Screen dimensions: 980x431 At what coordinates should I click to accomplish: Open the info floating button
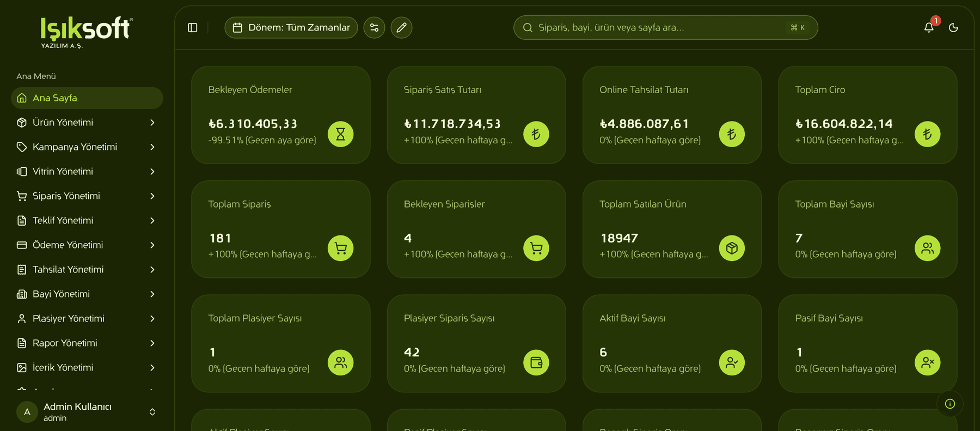coord(950,404)
